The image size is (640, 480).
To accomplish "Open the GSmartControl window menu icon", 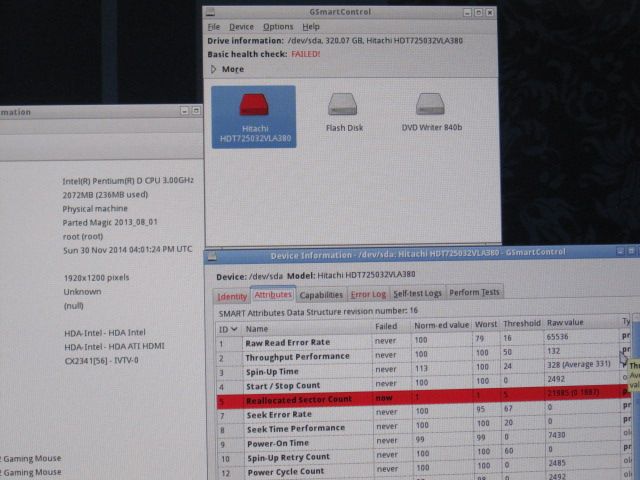I will [210, 12].
